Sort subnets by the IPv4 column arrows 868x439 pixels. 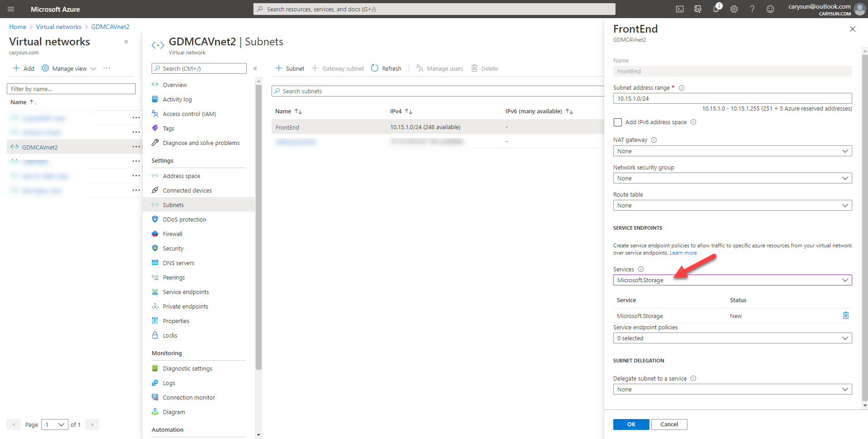[409, 111]
